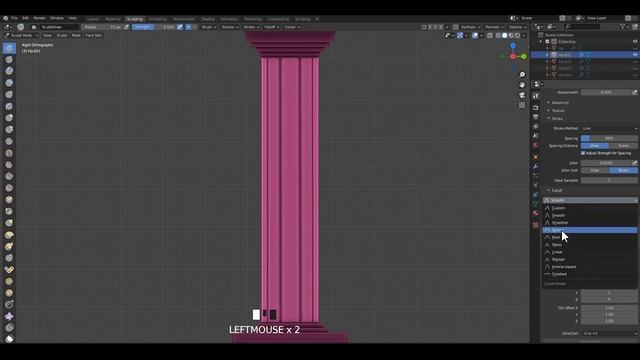The height and width of the screenshot is (360, 640).
Task: Open Texture properties checker tab
Action: tap(536, 225)
